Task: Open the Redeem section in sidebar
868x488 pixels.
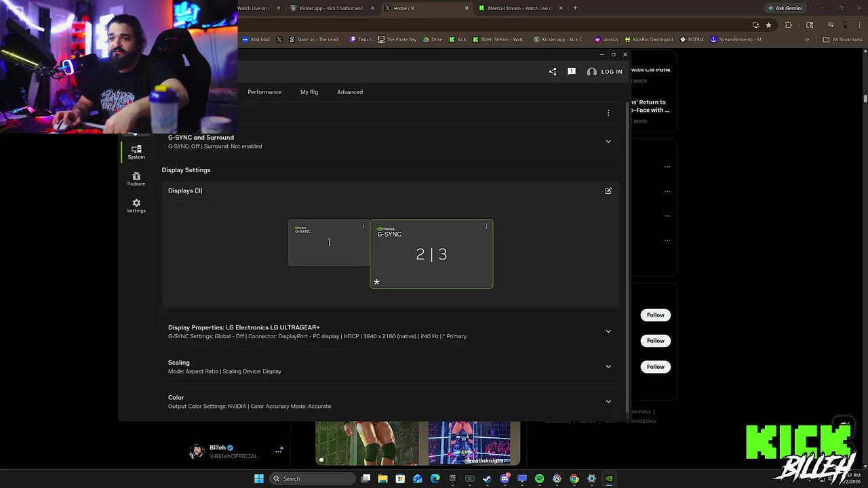Action: pos(136,179)
